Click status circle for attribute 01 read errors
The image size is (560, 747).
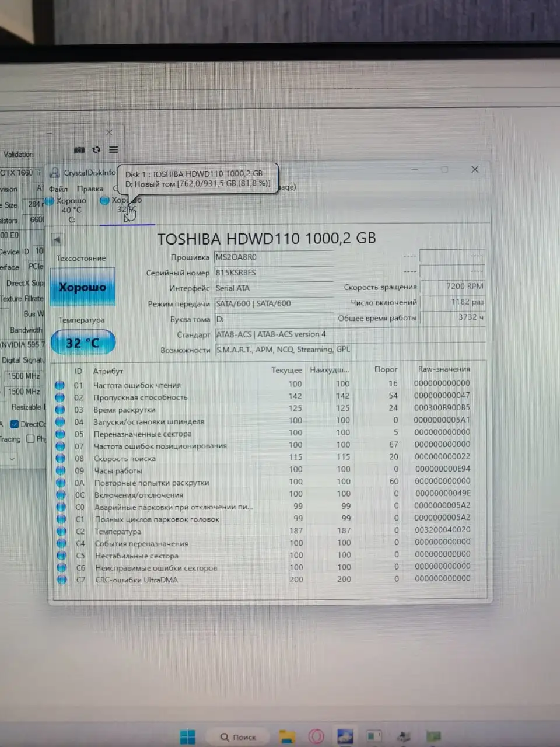(60, 385)
